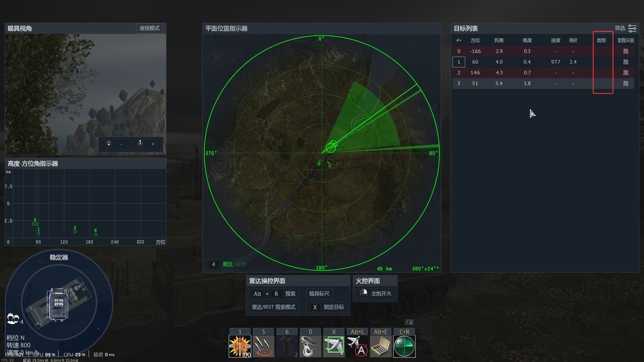Toggle radar/infrared search mode
This screenshot has width=644, height=362.
tap(273, 307)
